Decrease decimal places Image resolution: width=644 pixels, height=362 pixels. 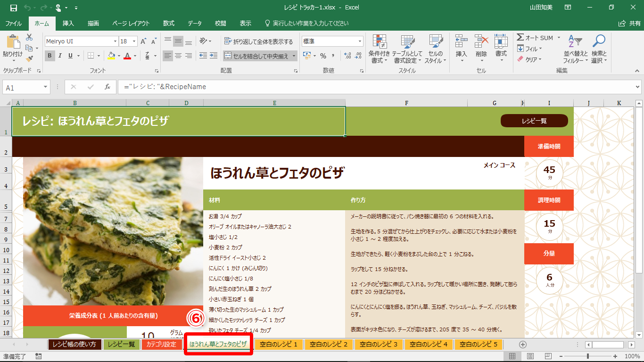359,56
